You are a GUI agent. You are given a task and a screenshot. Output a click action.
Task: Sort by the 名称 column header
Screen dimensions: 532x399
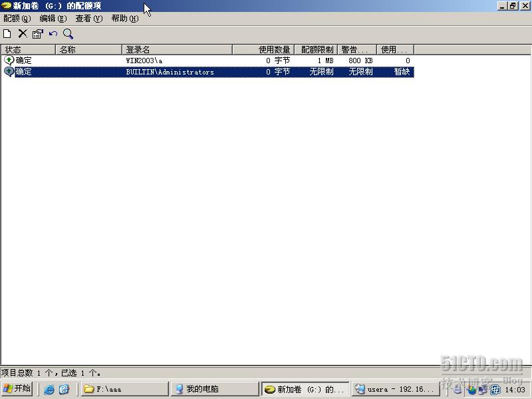tap(88, 49)
